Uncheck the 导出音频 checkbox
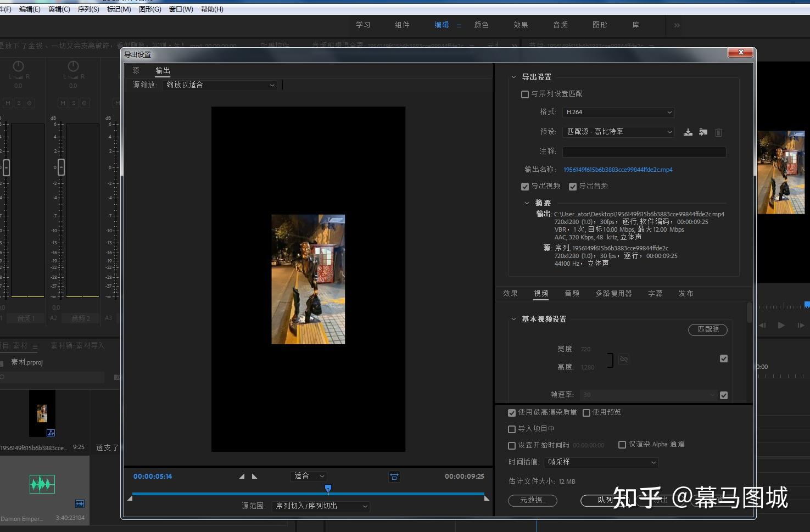Screen dimensions: 810x532 point(573,187)
